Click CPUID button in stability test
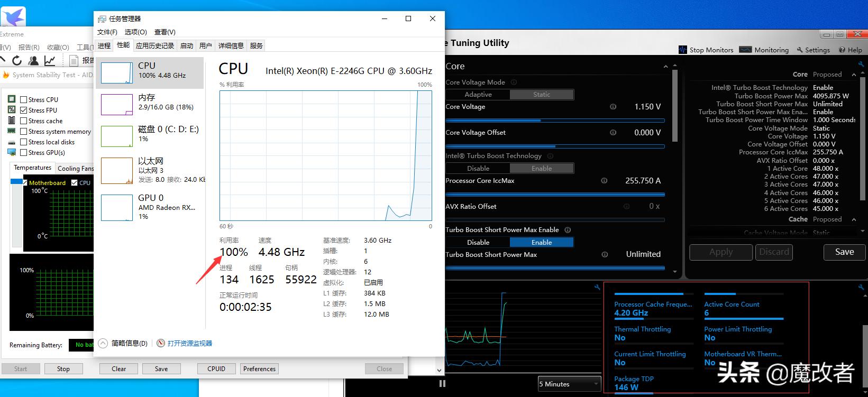 click(x=216, y=369)
